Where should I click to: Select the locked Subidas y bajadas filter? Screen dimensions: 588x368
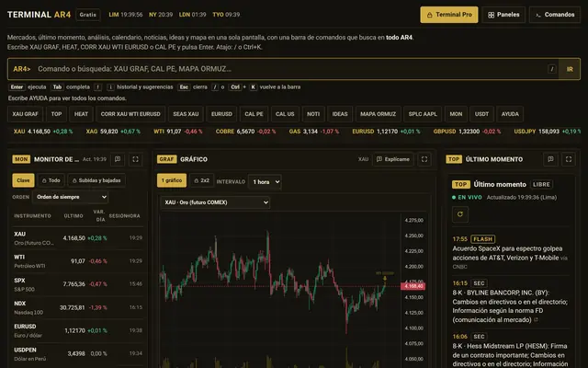pyautogui.click(x=96, y=180)
